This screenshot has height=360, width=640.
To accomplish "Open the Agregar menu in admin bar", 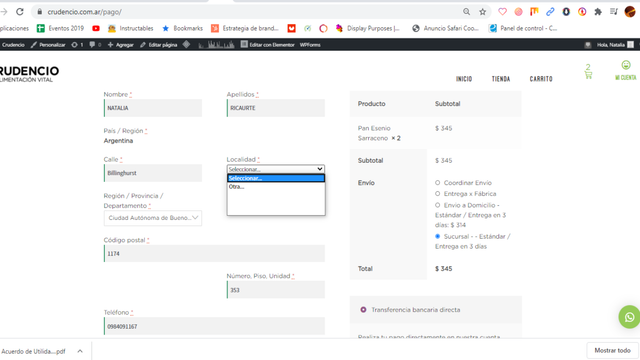I will pos(120,45).
